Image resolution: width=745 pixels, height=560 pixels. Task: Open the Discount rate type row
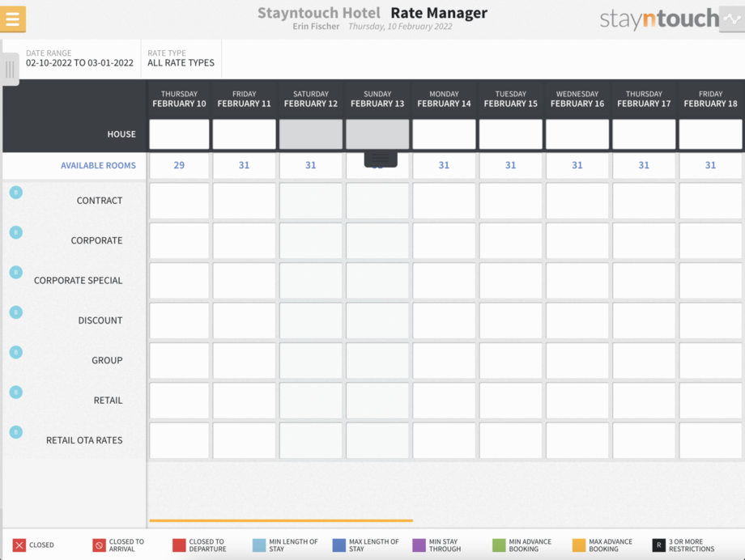[100, 320]
